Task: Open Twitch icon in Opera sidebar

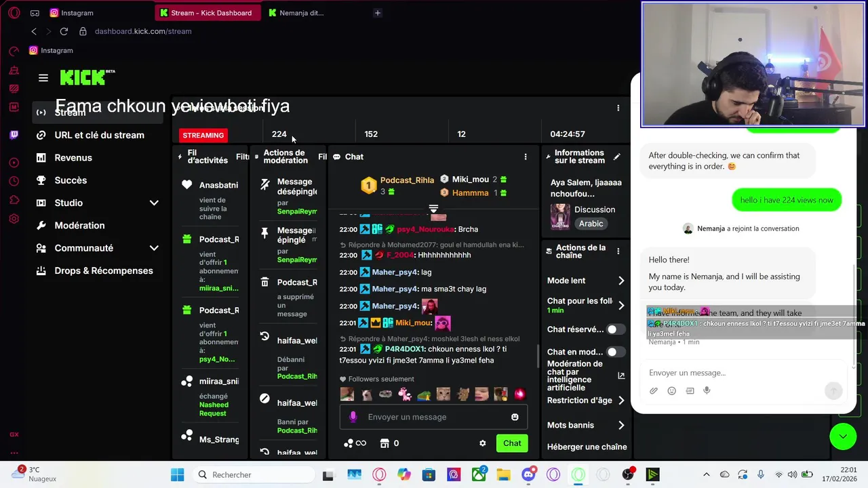Action: click(14, 135)
